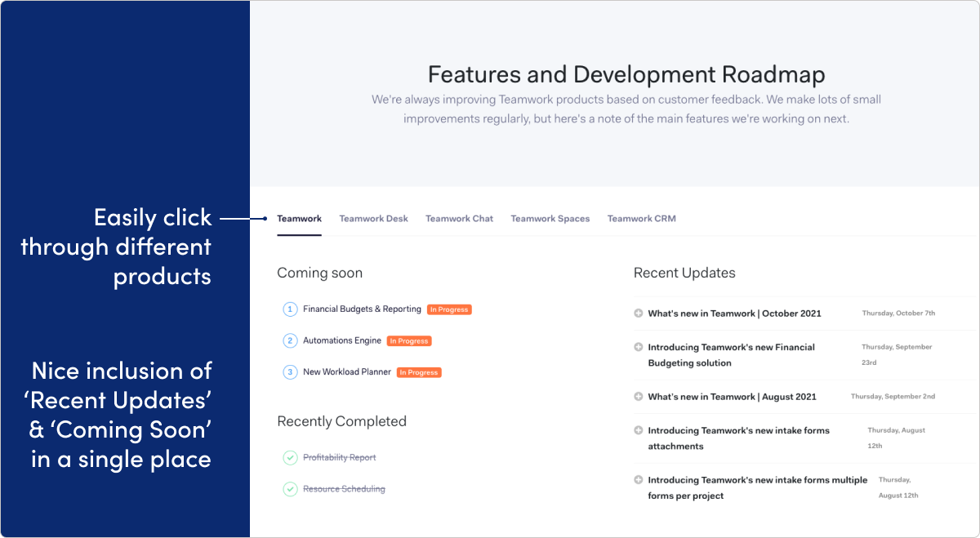
Task: Select the Teamwork Spaces tab
Action: 550,218
